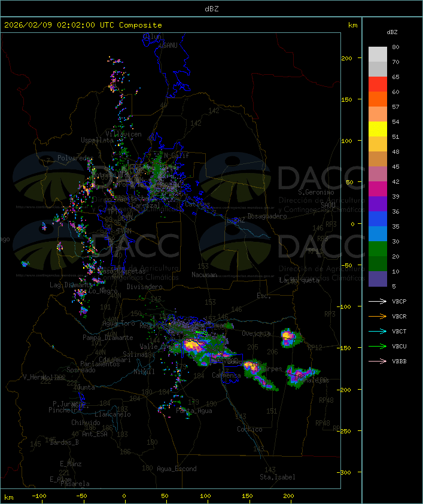Click the Villavicen place label
The width and height of the screenshot is (423, 504).
click(124, 134)
